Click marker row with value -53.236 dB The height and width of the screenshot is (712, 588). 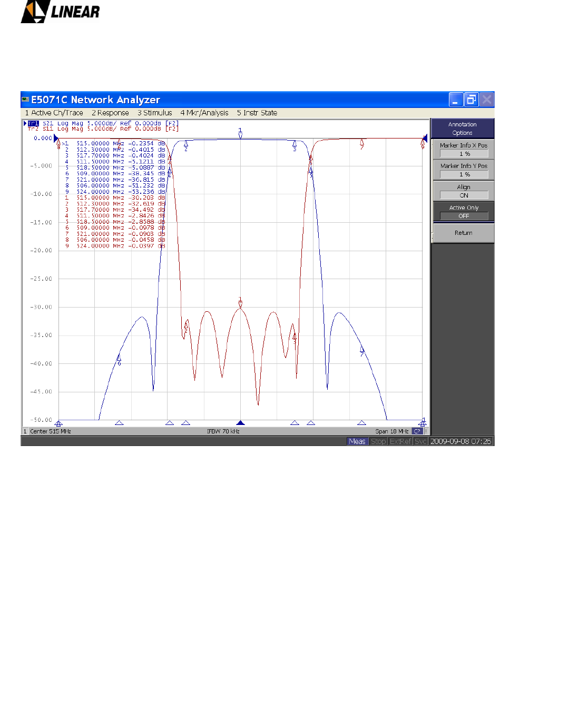pos(114,192)
